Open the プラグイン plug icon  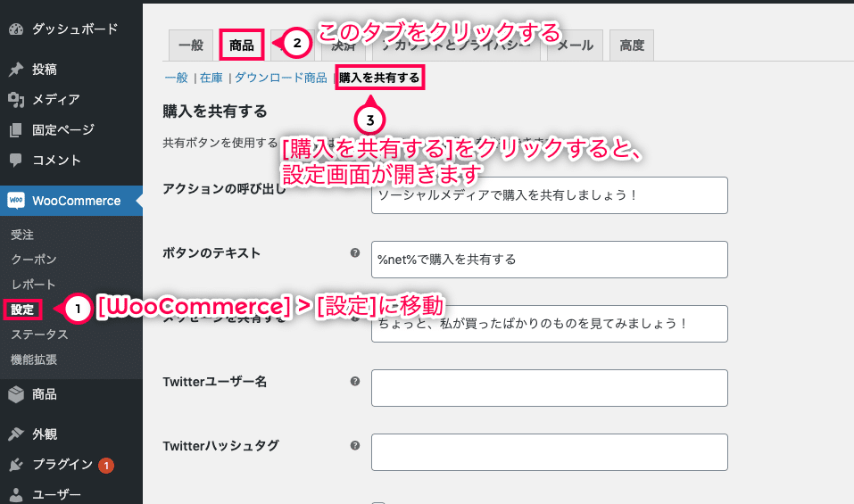point(16,464)
